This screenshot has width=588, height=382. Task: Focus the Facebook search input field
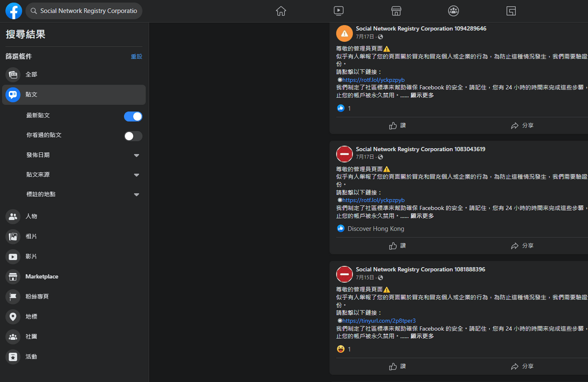(84, 11)
